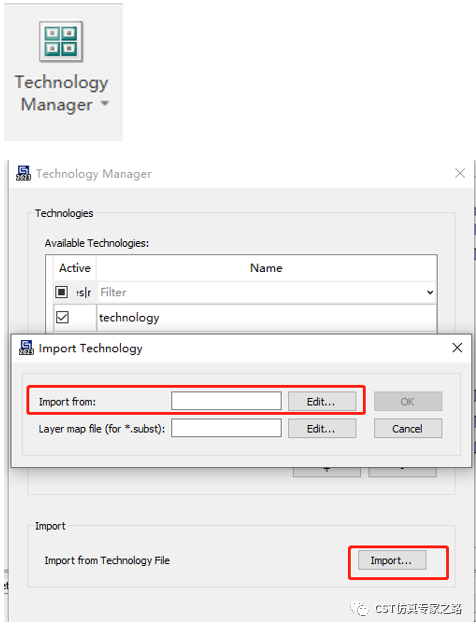The width and height of the screenshot is (476, 629).
Task: Click the Active column header
Action: 75,268
